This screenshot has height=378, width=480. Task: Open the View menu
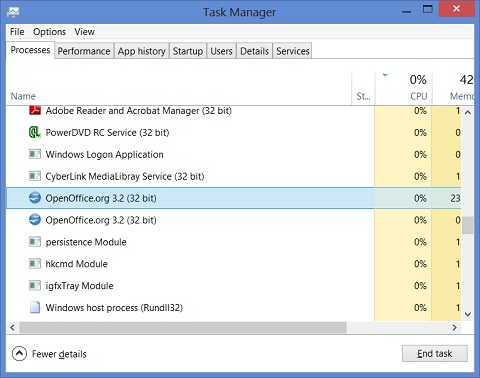(x=84, y=32)
